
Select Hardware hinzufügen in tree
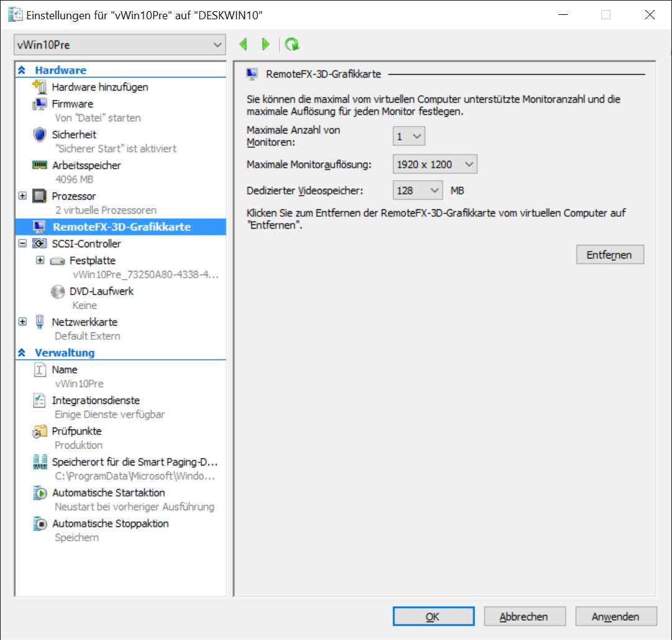pyautogui.click(x=100, y=87)
